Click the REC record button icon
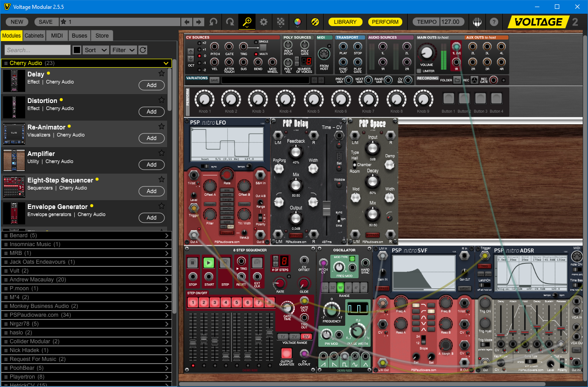 [x=474, y=80]
